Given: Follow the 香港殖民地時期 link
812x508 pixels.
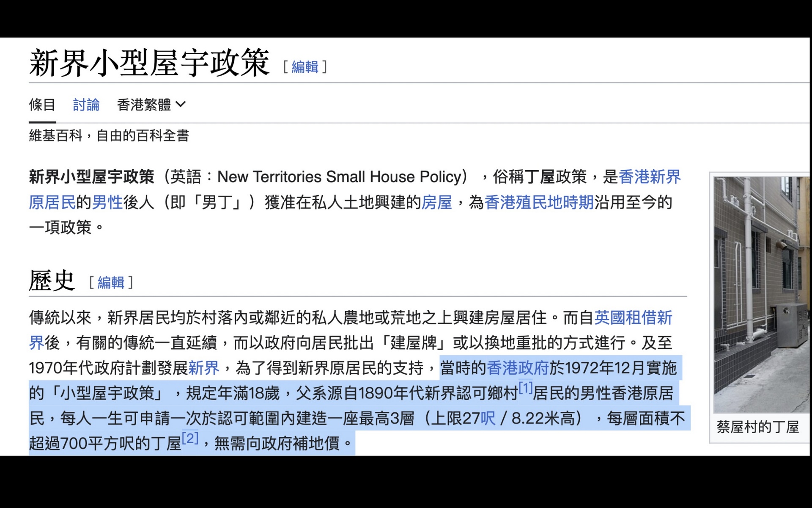Looking at the screenshot, I should 539,202.
